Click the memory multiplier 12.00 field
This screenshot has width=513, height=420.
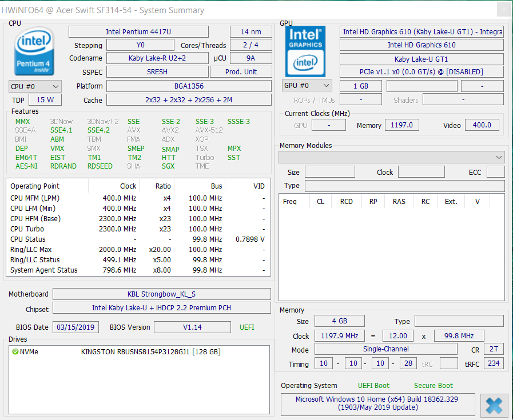pyautogui.click(x=398, y=335)
